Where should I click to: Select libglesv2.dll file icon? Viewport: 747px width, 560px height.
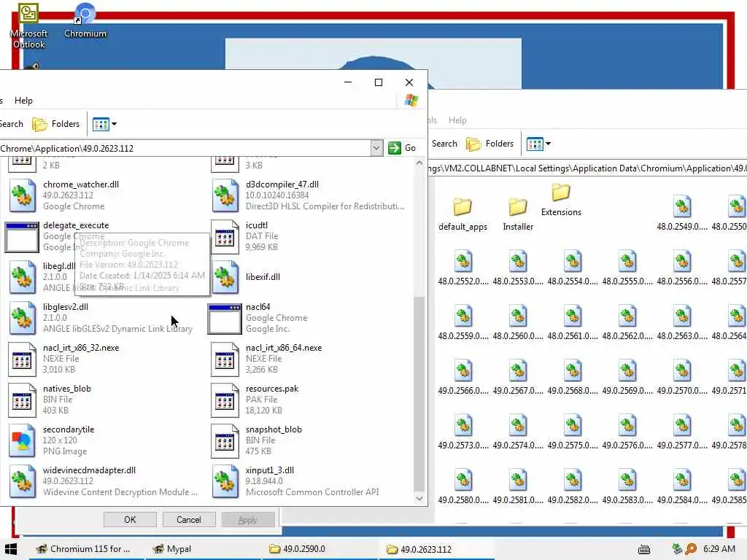[23, 318]
